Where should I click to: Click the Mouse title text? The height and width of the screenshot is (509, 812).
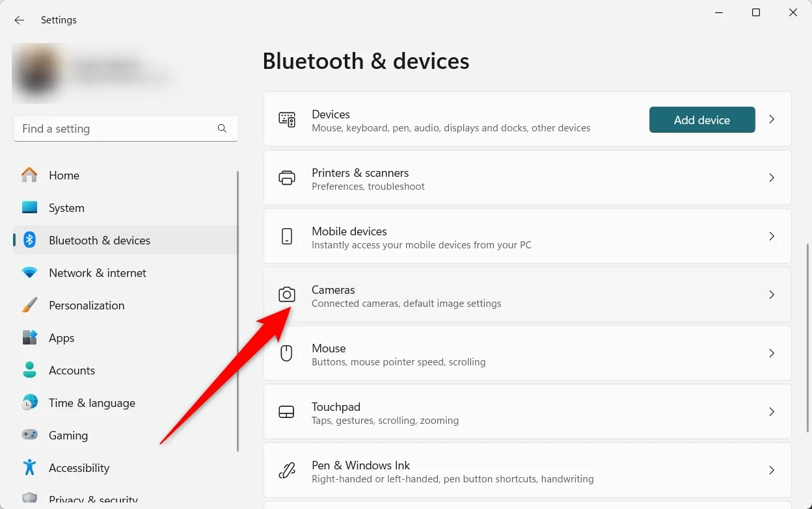329,348
